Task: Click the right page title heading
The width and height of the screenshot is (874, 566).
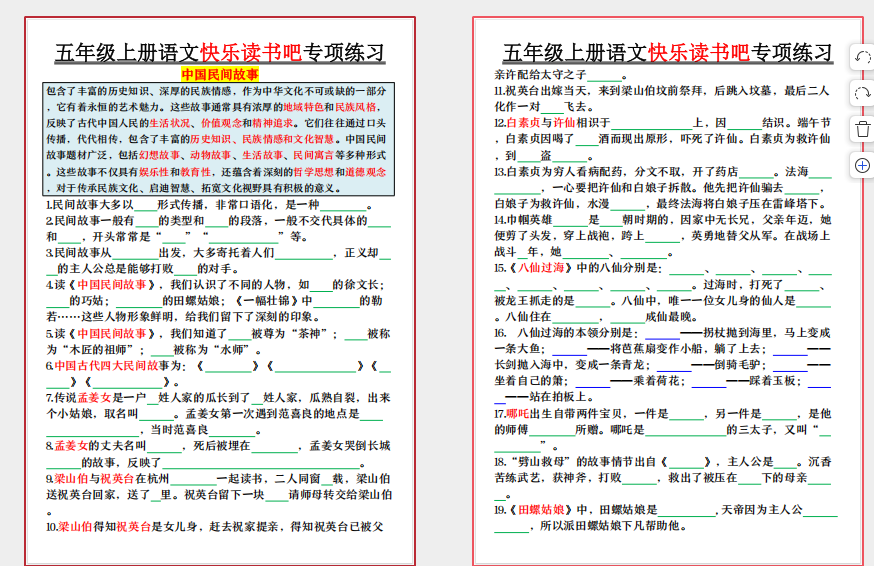Action: [x=667, y=53]
